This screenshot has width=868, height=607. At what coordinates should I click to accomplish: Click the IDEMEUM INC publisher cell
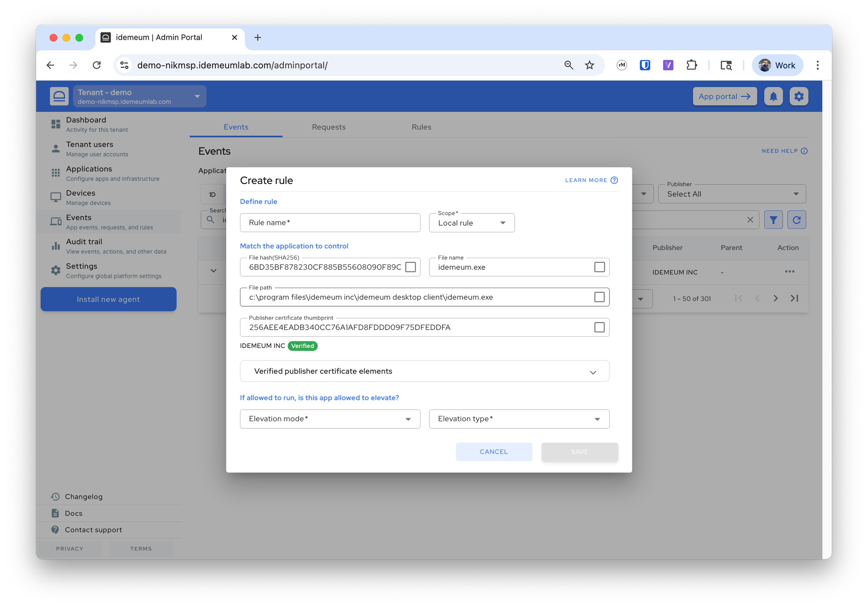[x=675, y=272]
